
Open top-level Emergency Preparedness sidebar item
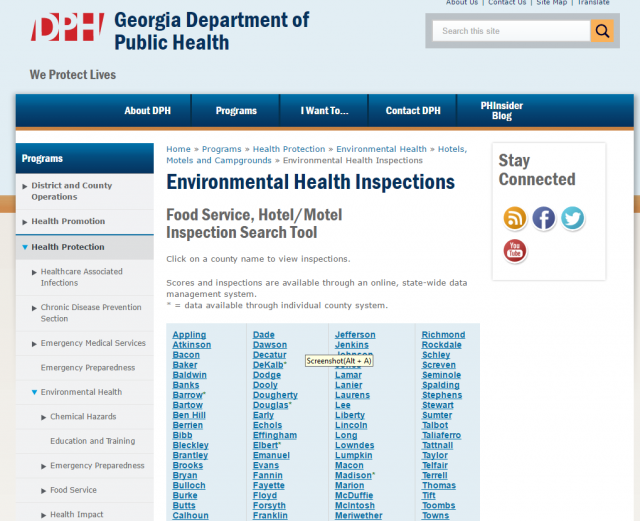click(88, 367)
